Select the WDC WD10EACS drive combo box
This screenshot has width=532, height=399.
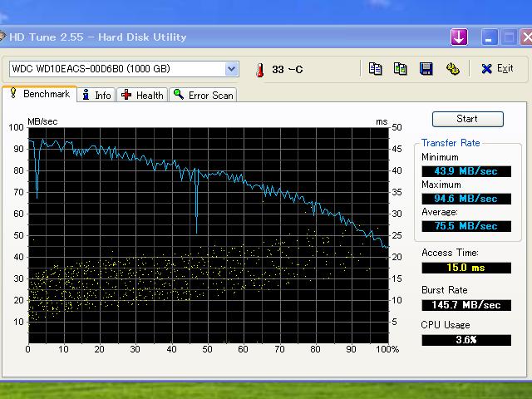[x=124, y=69]
